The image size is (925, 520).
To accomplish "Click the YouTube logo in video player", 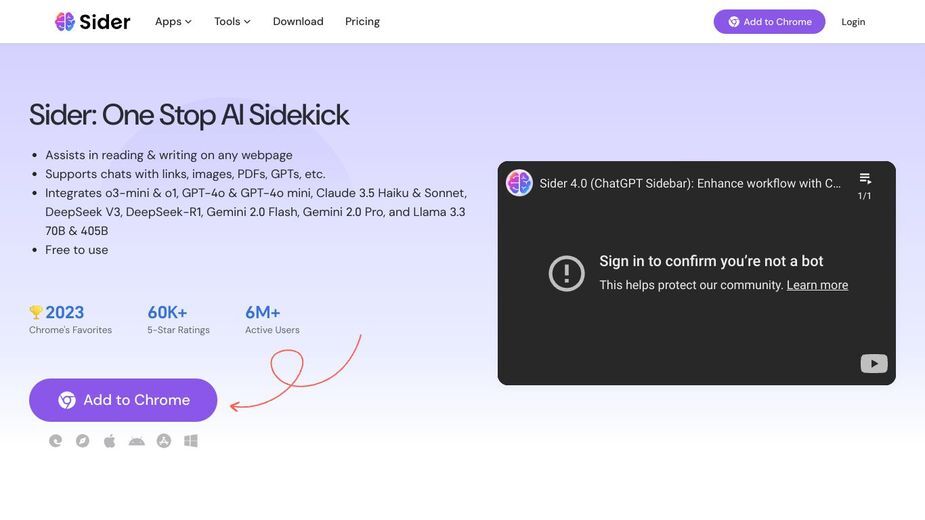I will click(x=874, y=364).
